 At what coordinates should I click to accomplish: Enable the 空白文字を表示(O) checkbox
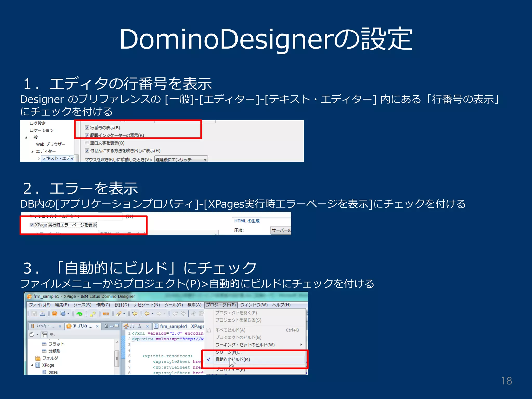point(87,143)
